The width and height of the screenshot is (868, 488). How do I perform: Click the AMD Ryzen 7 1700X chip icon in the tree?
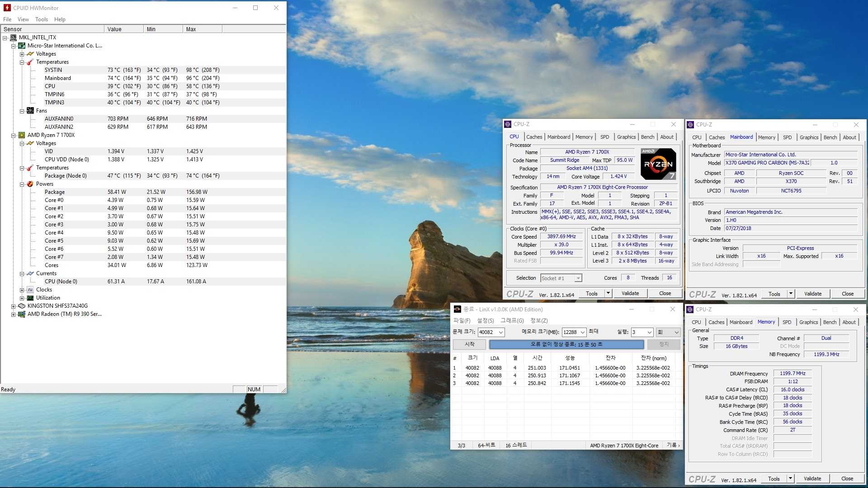point(22,135)
